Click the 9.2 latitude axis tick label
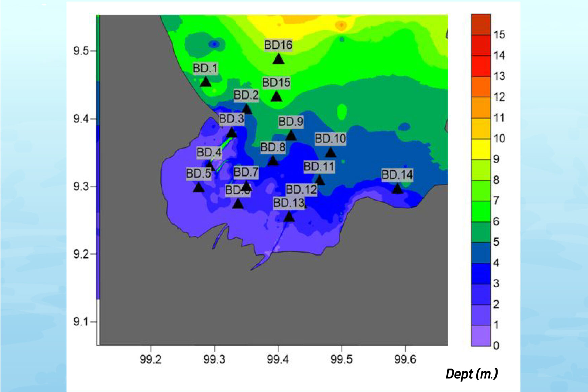The height and width of the screenshot is (392, 588). 80,254
